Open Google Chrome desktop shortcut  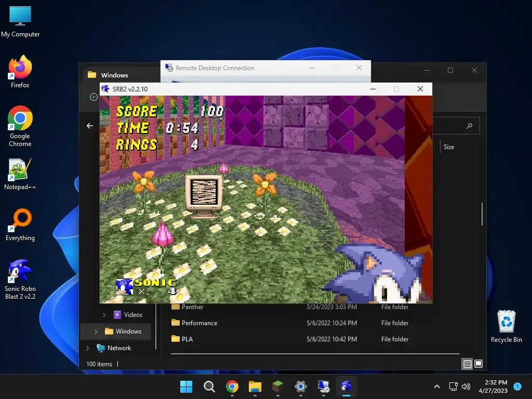(x=20, y=126)
